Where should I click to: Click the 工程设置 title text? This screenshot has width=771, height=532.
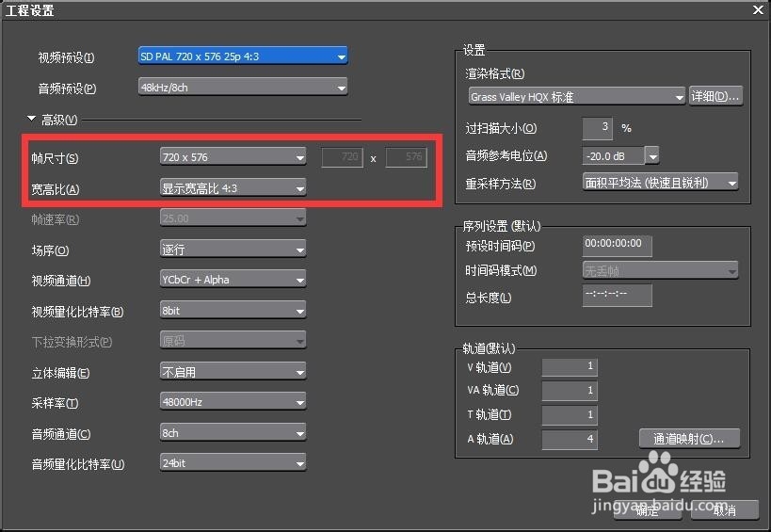pyautogui.click(x=30, y=10)
